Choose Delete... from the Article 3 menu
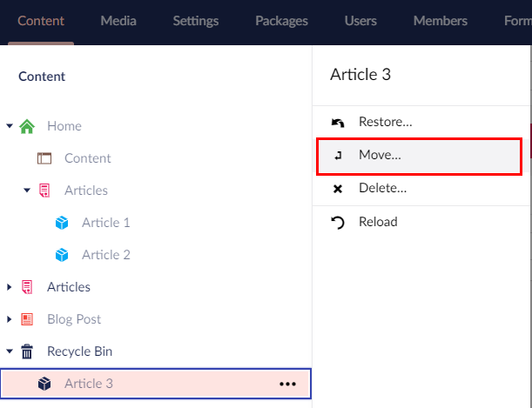The width and height of the screenshot is (532, 408). 419,189
